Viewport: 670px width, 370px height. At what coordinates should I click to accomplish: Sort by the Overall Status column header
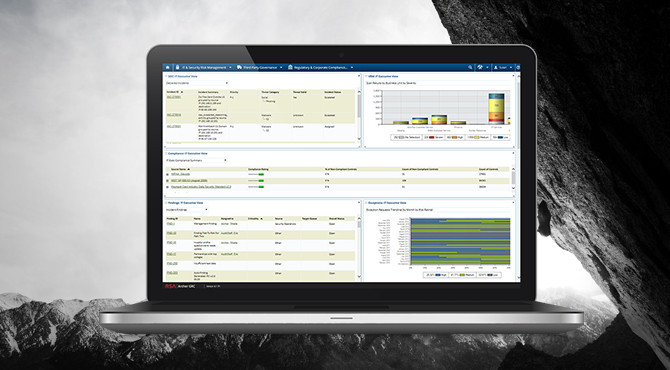(337, 218)
